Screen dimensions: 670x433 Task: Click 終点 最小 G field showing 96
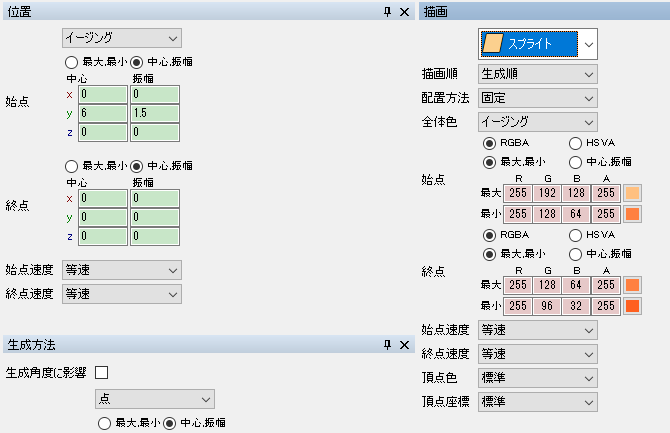coord(547,306)
